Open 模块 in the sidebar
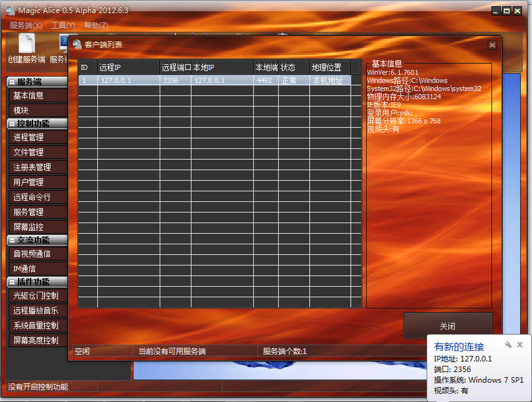 coord(38,110)
